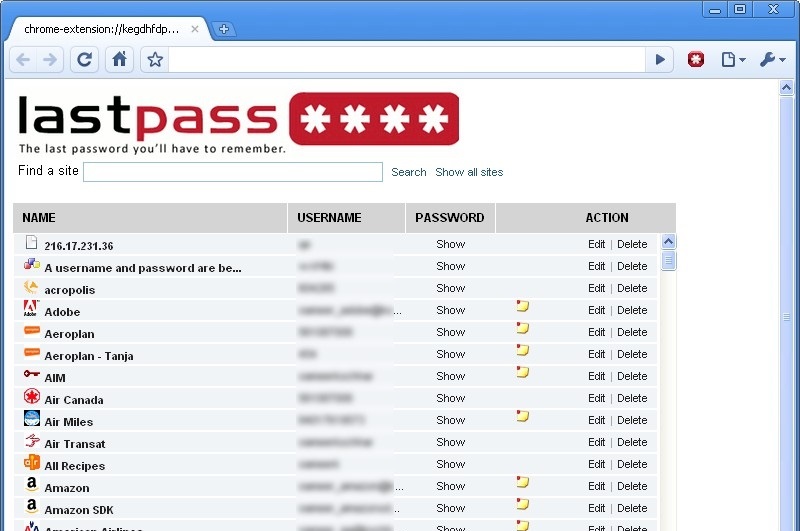
Task: Open the Aeroplan - Tanja note icon
Action: pyautogui.click(x=522, y=350)
